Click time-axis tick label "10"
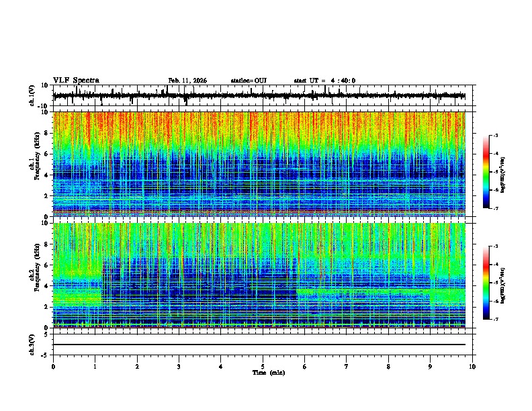This screenshot has width=532, height=411. pyautogui.click(x=472, y=367)
